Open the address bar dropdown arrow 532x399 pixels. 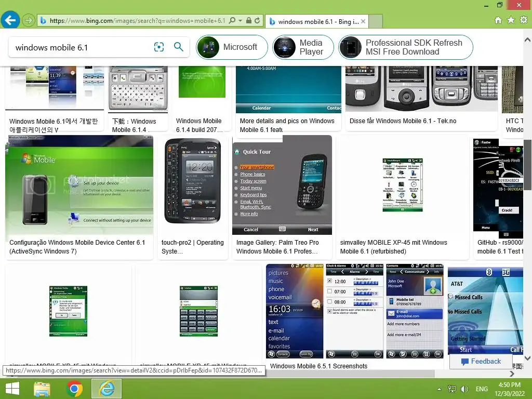click(240, 21)
